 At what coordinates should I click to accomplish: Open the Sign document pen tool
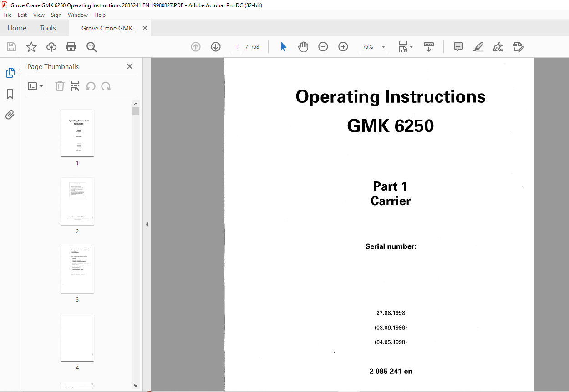tap(498, 47)
